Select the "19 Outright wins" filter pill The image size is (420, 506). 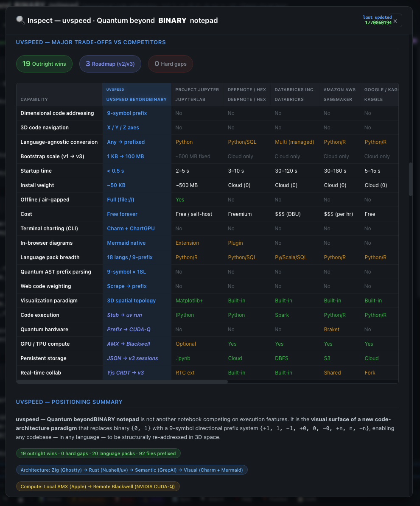tap(44, 64)
